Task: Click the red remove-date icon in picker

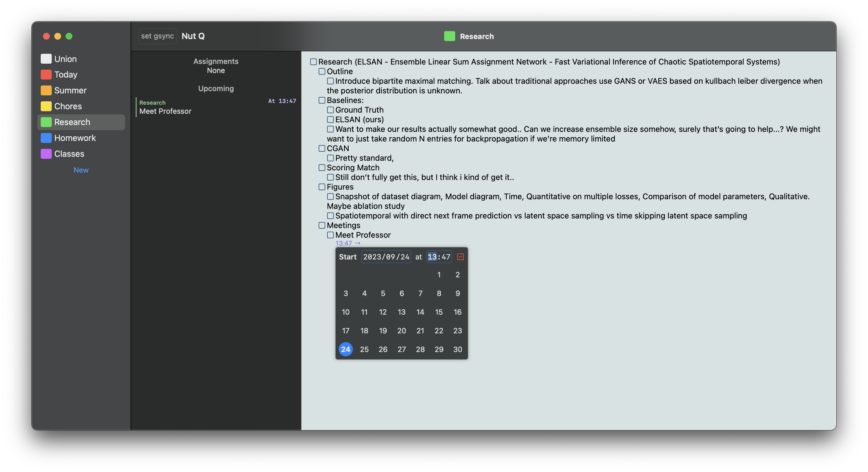Action: pos(460,257)
